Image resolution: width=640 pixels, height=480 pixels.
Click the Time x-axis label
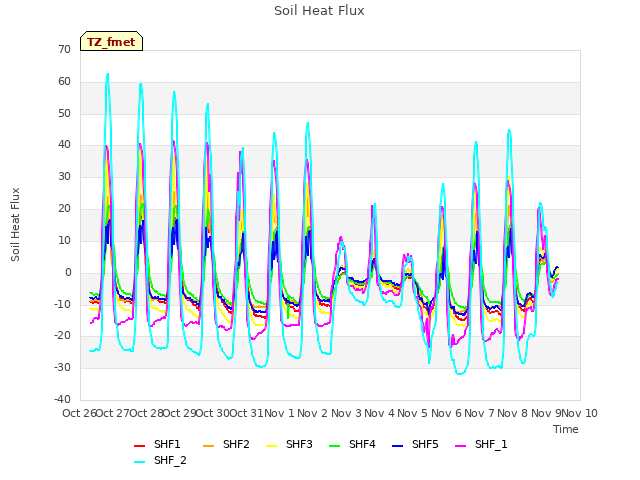566,429
